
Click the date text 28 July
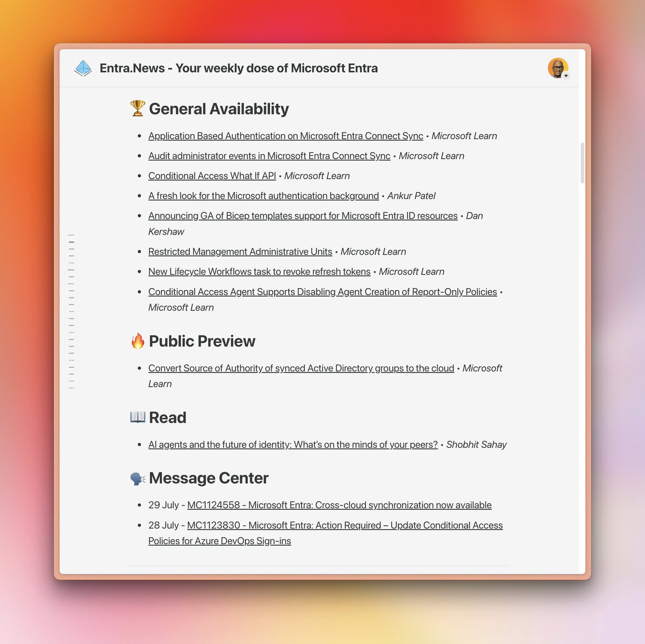(163, 525)
